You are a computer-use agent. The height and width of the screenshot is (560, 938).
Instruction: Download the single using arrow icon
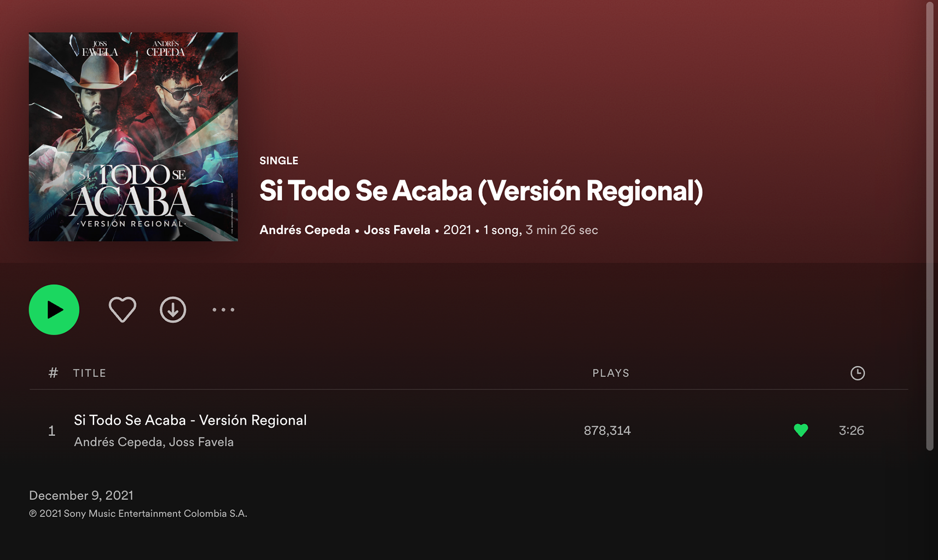pyautogui.click(x=173, y=310)
